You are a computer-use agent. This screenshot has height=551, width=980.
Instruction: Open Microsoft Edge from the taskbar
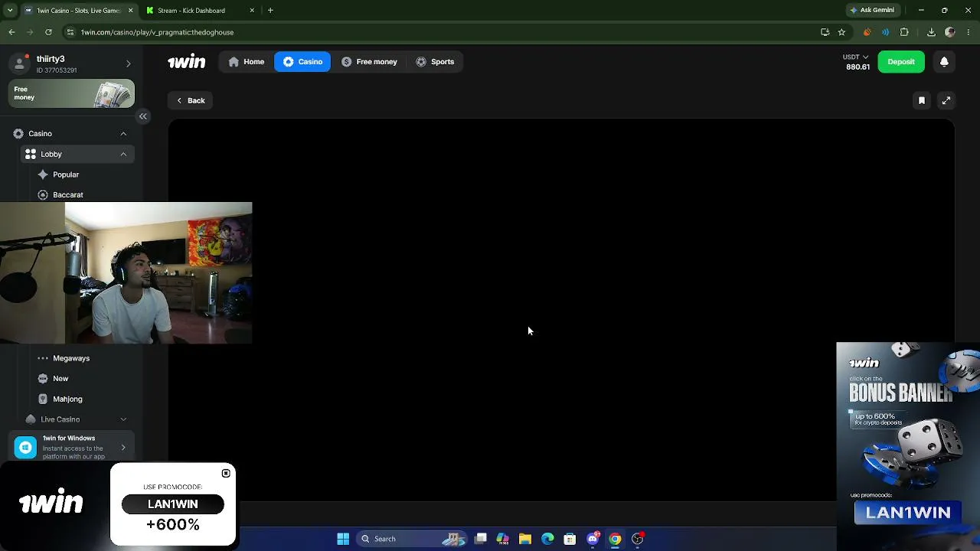coord(547,539)
